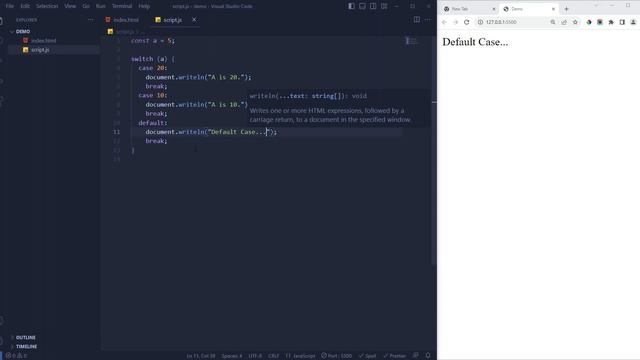Click minimap at editor's right edge

tap(411, 41)
